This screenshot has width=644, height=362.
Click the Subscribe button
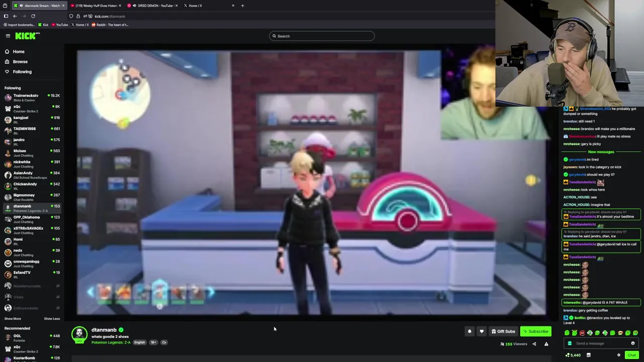point(535,331)
